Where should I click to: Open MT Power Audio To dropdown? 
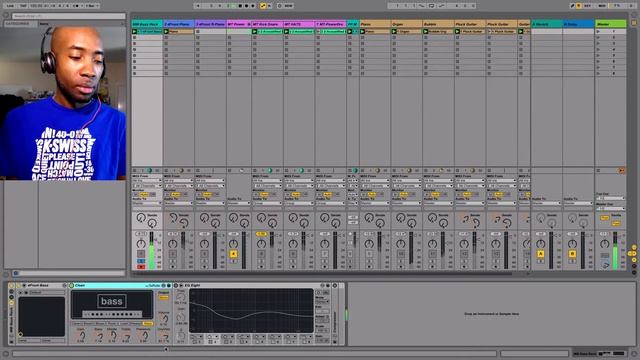tap(239, 203)
